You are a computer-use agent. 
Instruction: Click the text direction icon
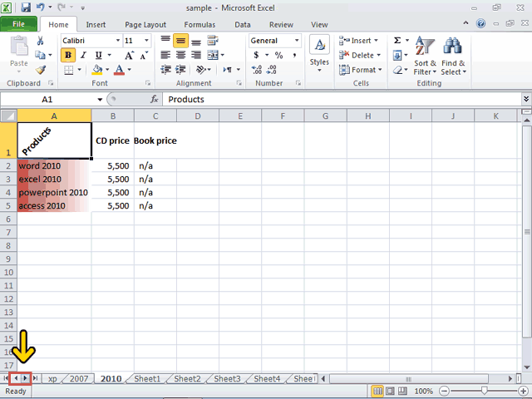tap(227, 70)
